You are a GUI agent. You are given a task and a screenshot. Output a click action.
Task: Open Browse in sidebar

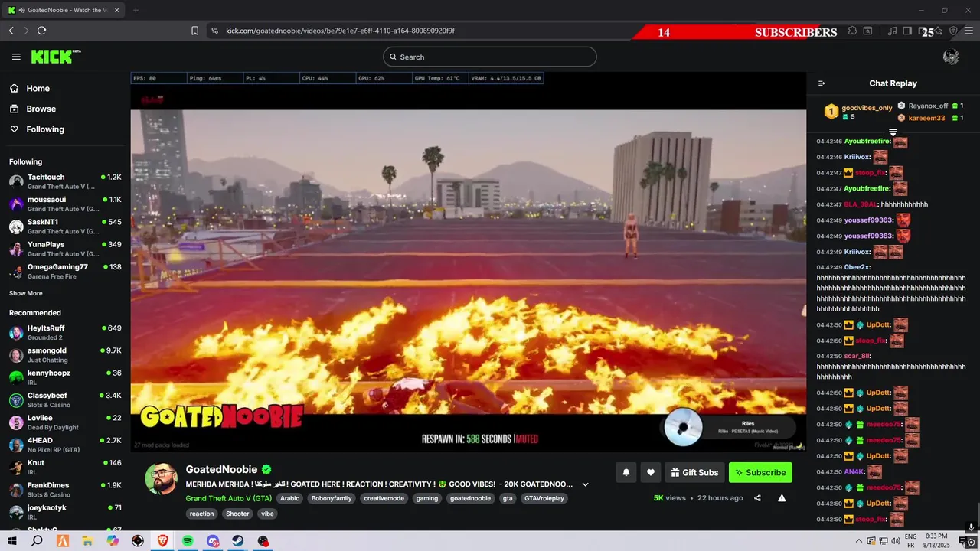(x=65, y=109)
